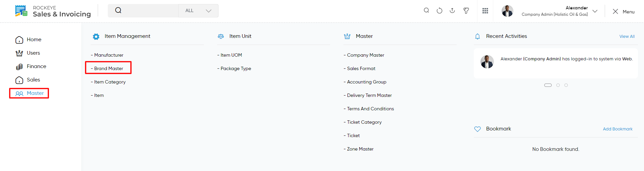644x171 pixels.
Task: Open Delivery Term Master entry
Action: pos(368,95)
